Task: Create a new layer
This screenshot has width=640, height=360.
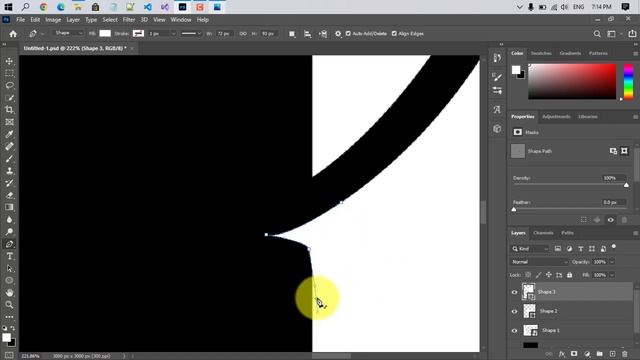Action: pyautogui.click(x=612, y=354)
